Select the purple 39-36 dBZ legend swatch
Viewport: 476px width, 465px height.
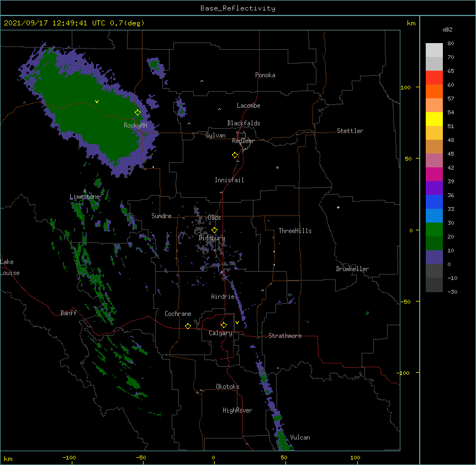434,188
